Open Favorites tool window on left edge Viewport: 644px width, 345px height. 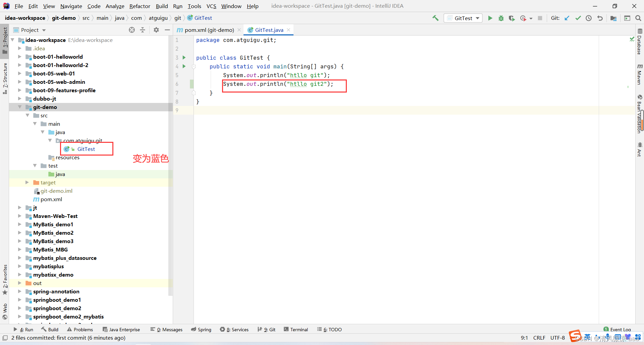tap(5, 280)
